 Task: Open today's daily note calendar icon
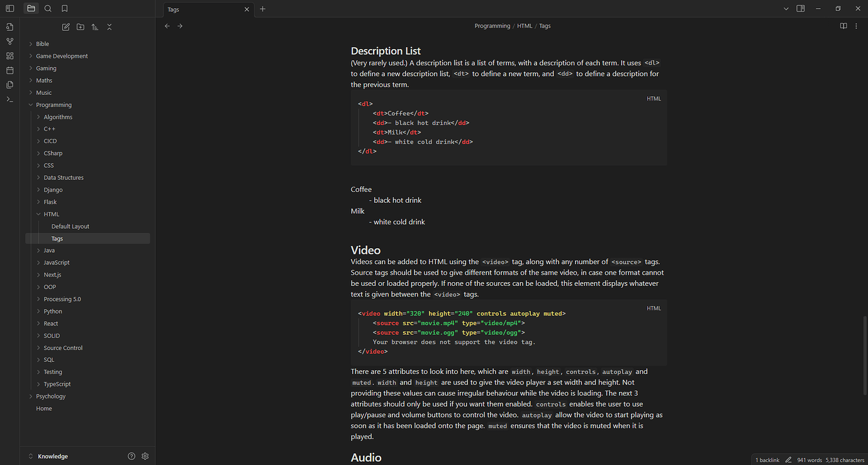point(9,70)
